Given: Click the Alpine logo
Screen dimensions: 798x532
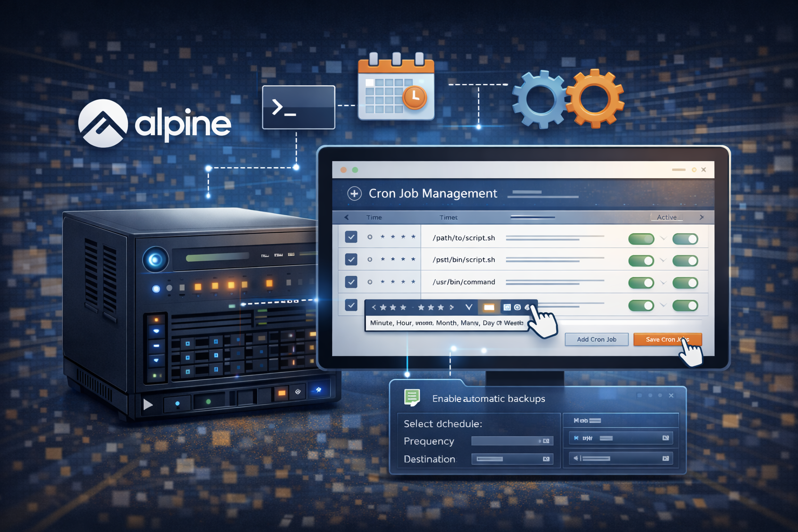Looking at the screenshot, I should pos(103,124).
